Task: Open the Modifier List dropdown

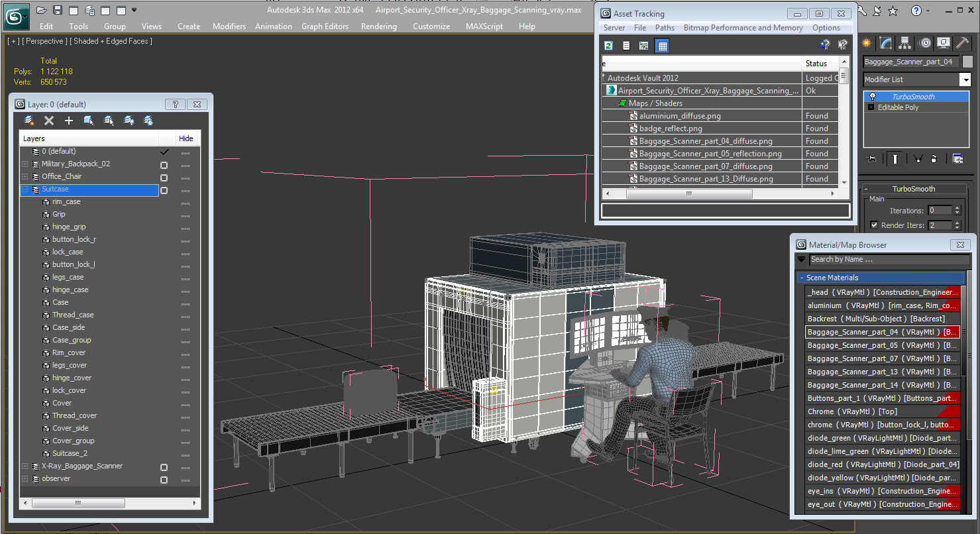Action: click(x=965, y=80)
